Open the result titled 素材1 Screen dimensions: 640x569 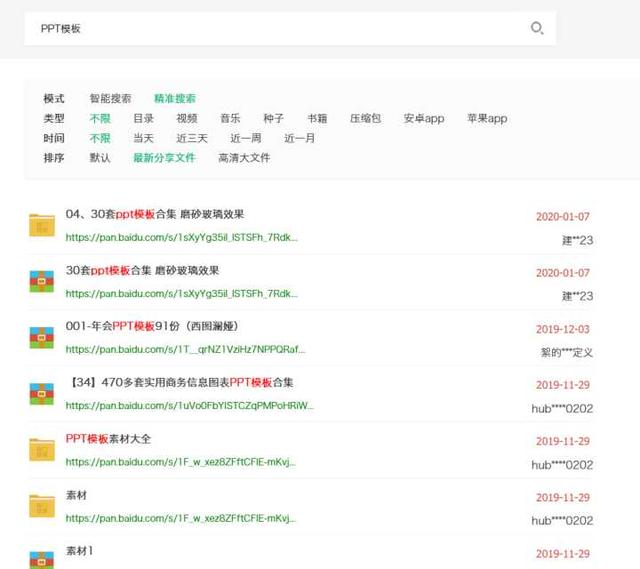(x=79, y=551)
